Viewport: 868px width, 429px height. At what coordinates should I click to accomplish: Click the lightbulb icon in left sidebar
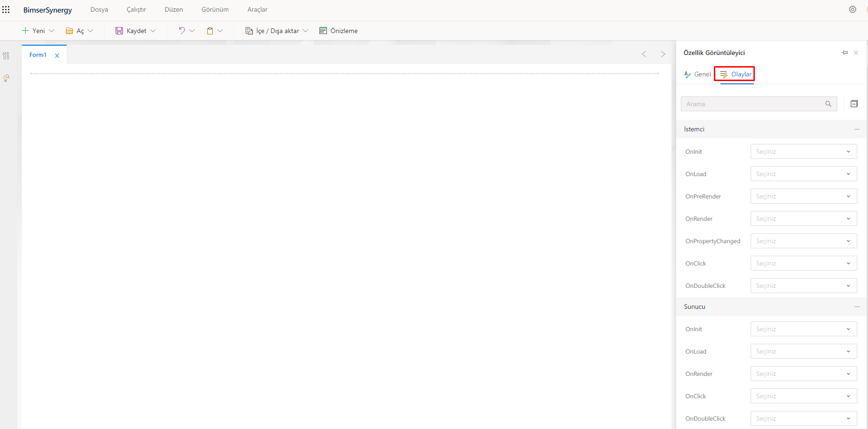(x=6, y=78)
